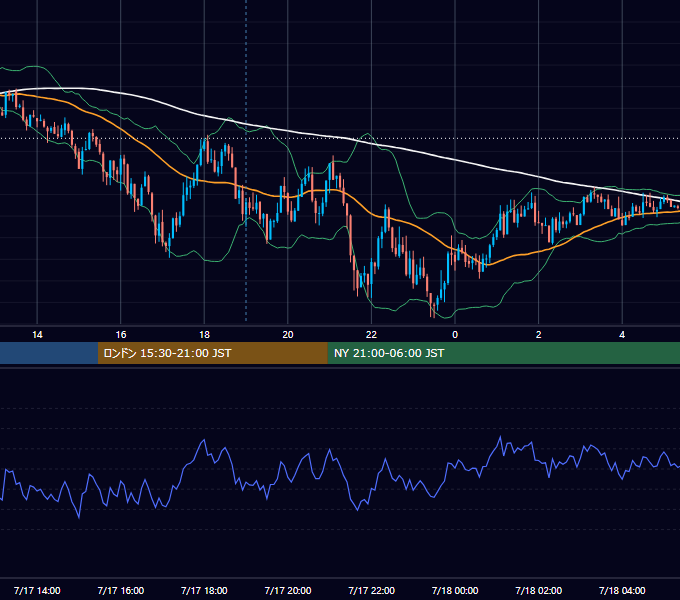The height and width of the screenshot is (600, 680).
Task: Click the blue session bar before ロンドン
Action: point(49,353)
